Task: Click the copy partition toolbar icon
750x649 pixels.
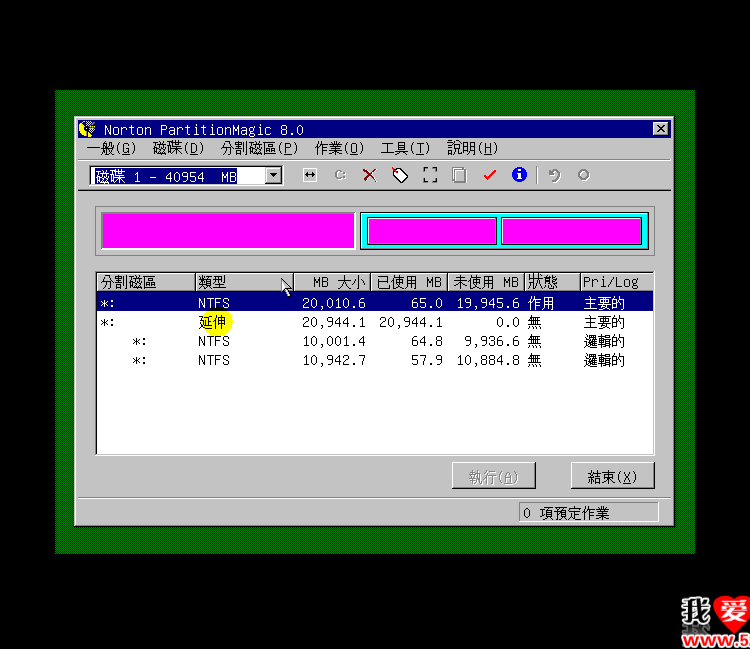Action: click(x=459, y=175)
